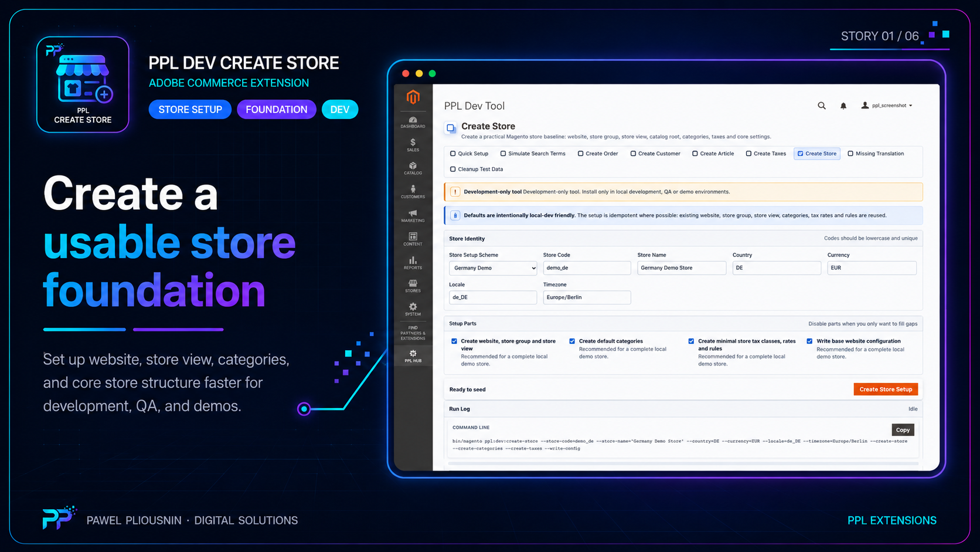Click the ADOBE COMMERCE EXTENSION subtitle
Image resolution: width=980 pixels, height=552 pixels.
click(229, 83)
